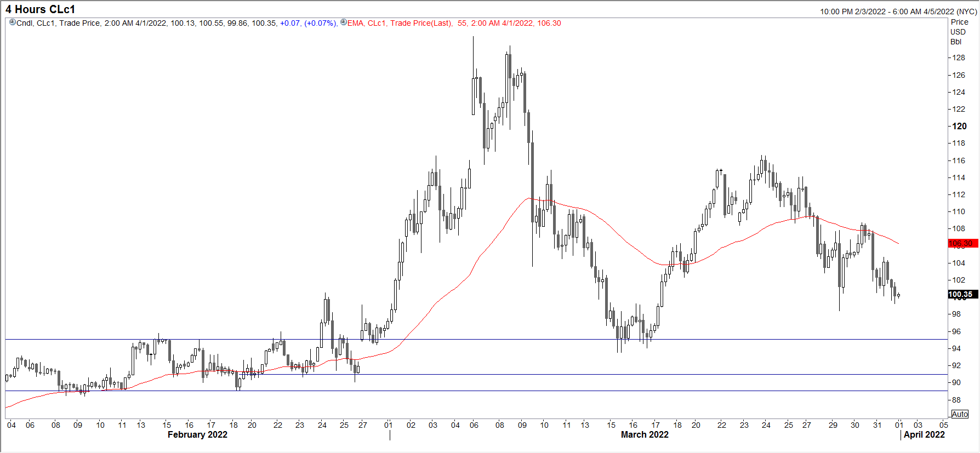Click the 112 price axis label
The width and height of the screenshot is (980, 453).
click(x=959, y=194)
